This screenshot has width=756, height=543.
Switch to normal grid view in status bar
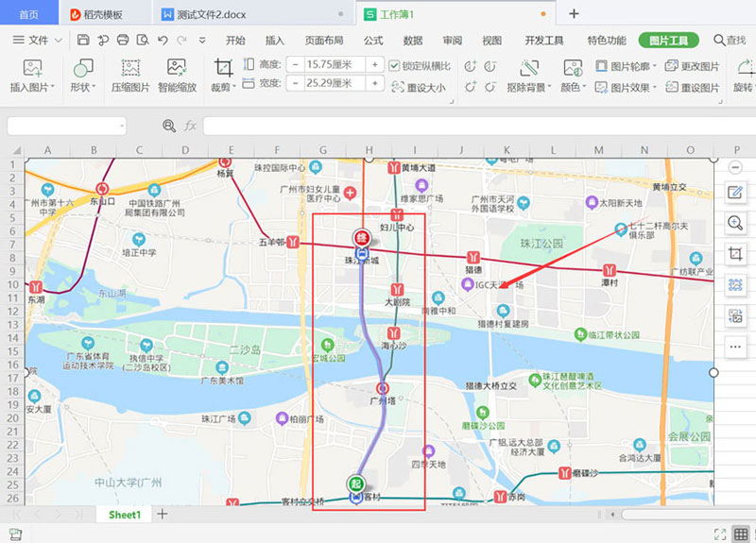coord(741,535)
